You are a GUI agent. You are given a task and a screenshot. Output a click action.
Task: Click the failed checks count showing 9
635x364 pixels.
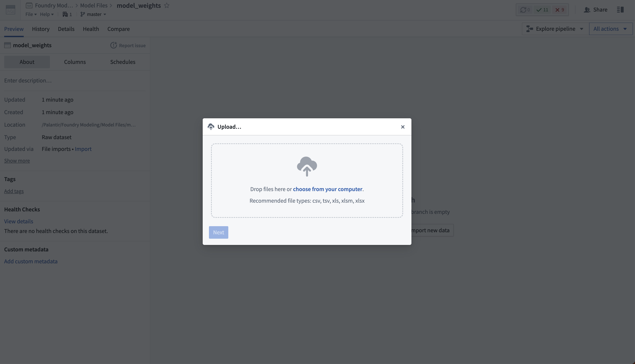(x=560, y=10)
